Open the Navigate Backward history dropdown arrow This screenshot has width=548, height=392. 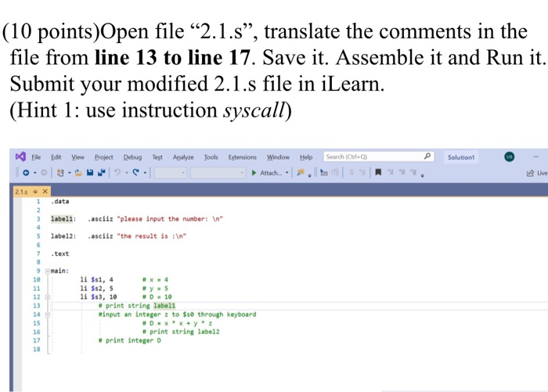(35, 173)
